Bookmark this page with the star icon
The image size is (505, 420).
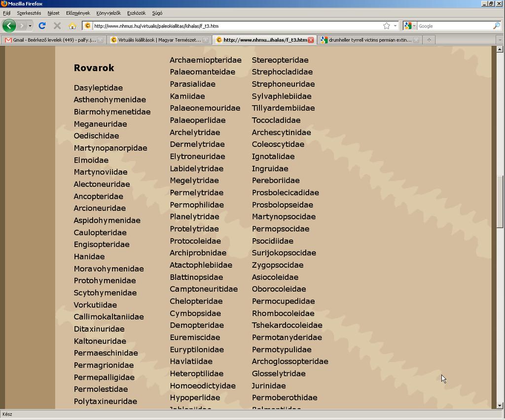click(387, 26)
